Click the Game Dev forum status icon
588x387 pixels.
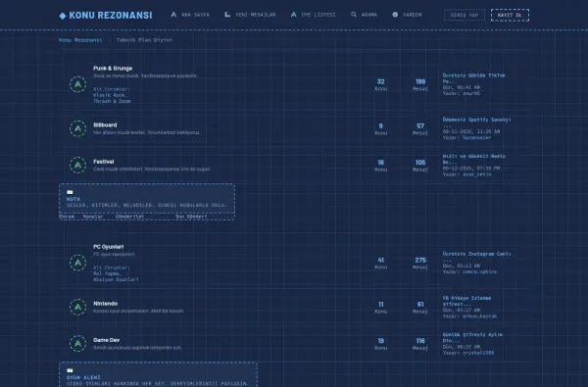pyautogui.click(x=78, y=343)
